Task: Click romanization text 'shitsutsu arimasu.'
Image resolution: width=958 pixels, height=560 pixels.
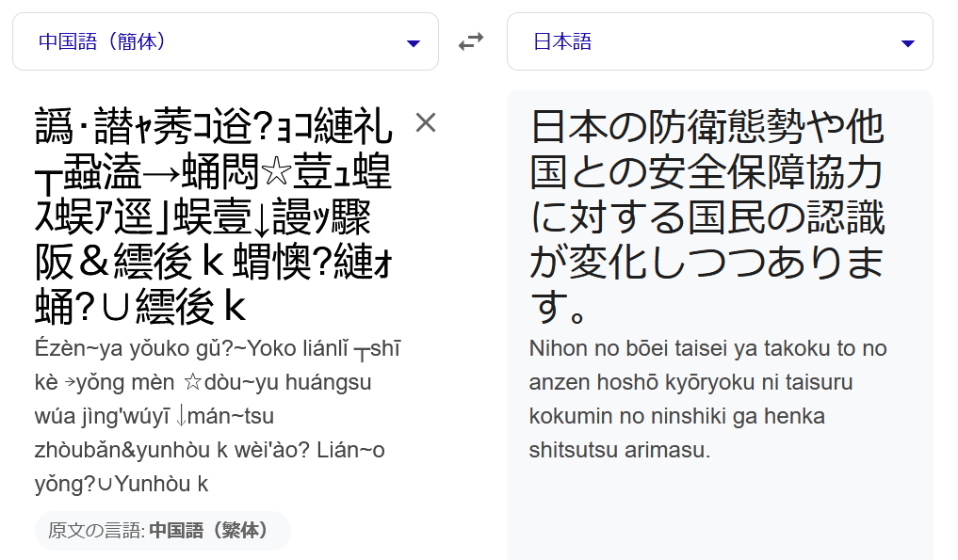Action: coord(620,450)
